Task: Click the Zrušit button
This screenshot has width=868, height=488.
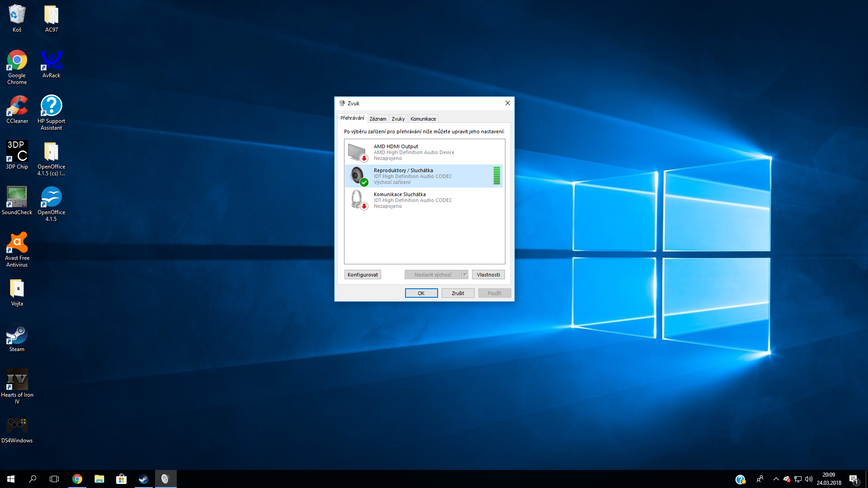Action: pos(458,293)
